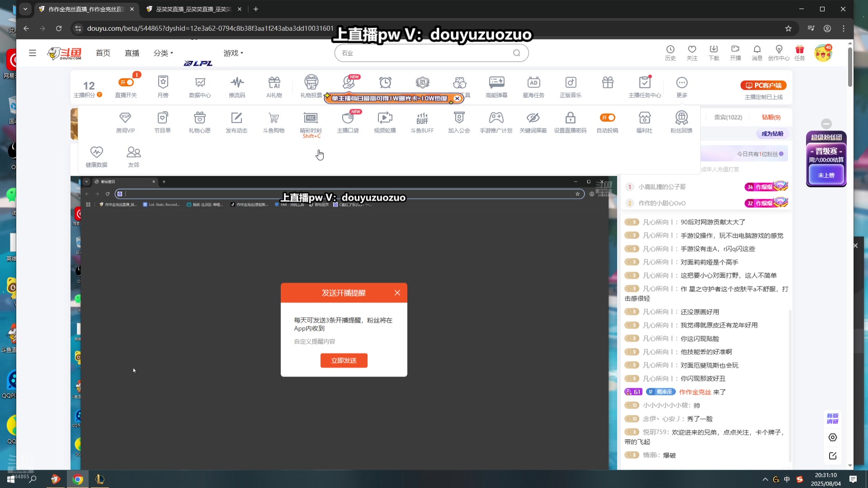Collapse the 超级粉丝团 widget with minus button

(x=826, y=124)
